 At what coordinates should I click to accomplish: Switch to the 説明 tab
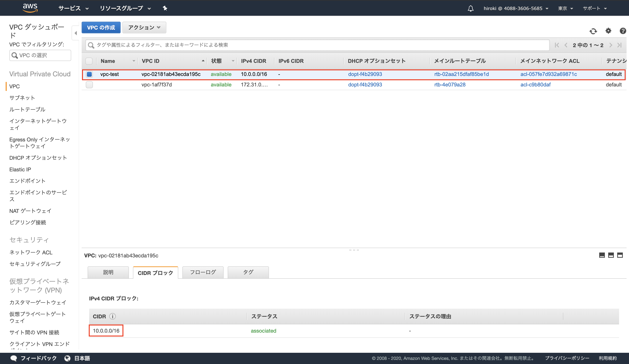[108, 272]
